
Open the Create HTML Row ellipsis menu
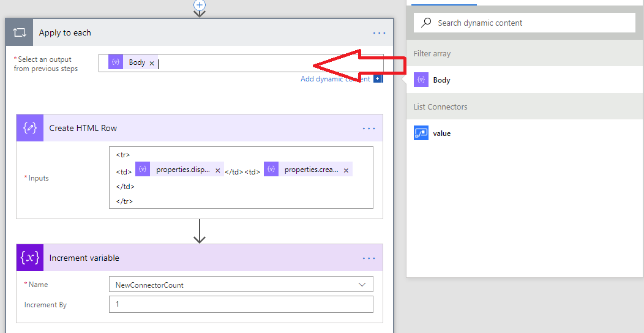pyautogui.click(x=369, y=129)
